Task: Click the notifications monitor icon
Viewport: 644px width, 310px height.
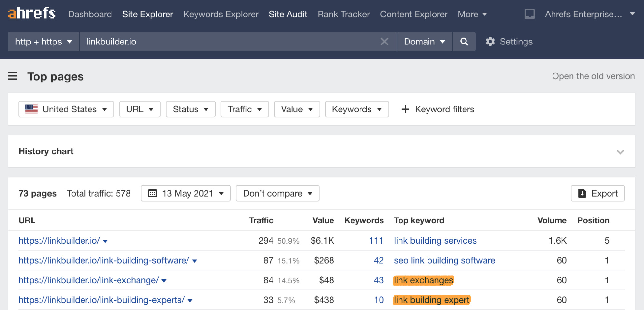Action: pos(530,14)
